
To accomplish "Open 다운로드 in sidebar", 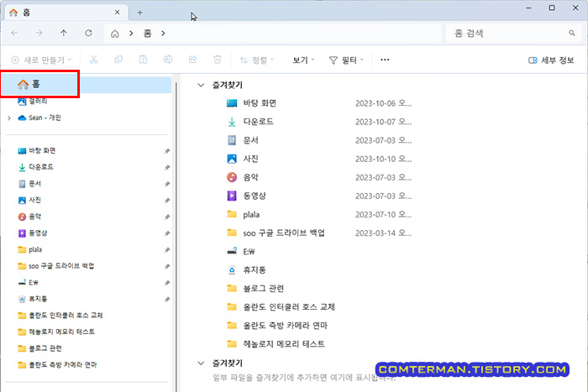I will [35, 167].
